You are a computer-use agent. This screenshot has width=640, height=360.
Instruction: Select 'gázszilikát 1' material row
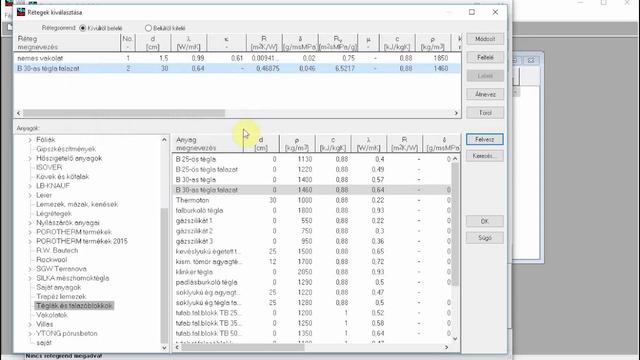pyautogui.click(x=312, y=221)
